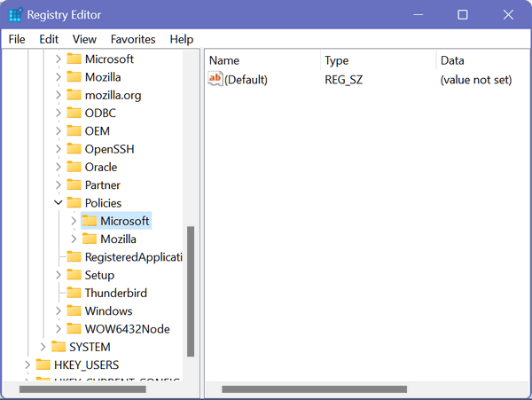
Task: Select the OpenSSH folder icon
Action: click(x=74, y=149)
